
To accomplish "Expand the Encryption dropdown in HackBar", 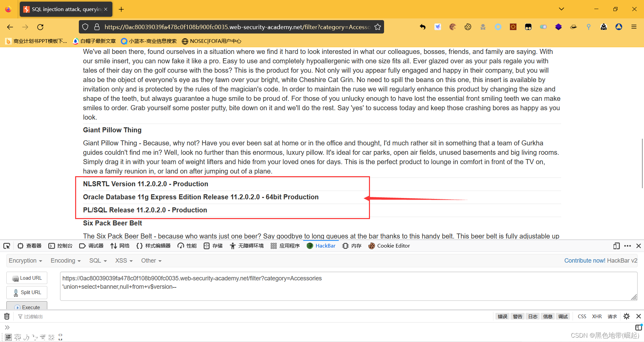I will coord(25,261).
